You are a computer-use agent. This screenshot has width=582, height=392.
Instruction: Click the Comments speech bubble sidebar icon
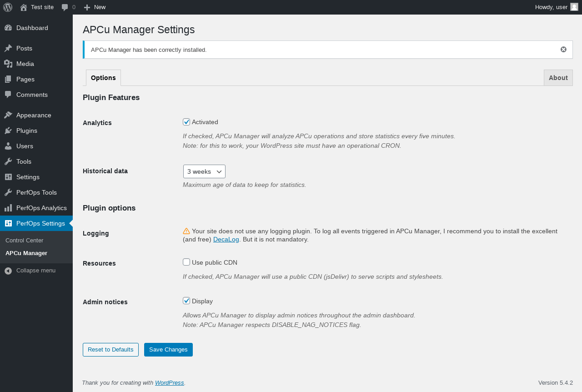pos(8,95)
